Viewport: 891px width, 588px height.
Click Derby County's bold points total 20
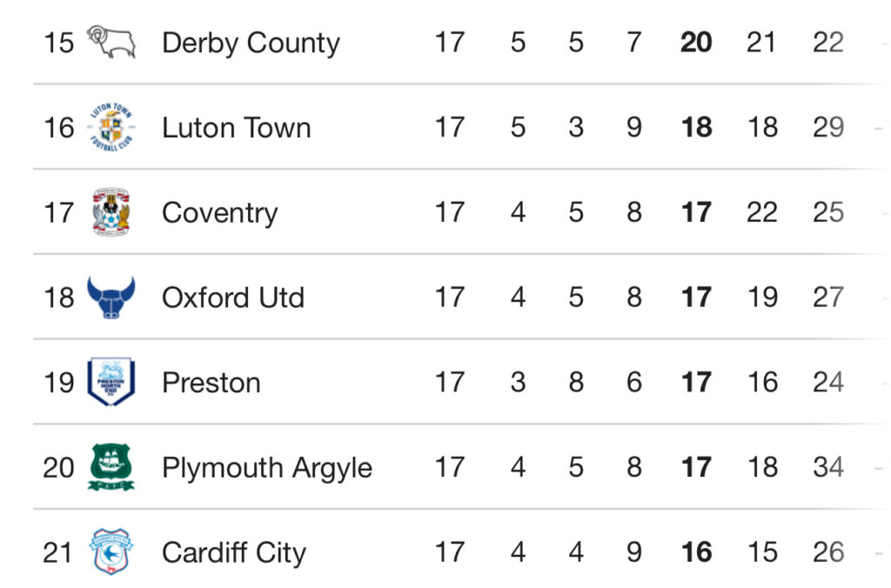coord(696,43)
